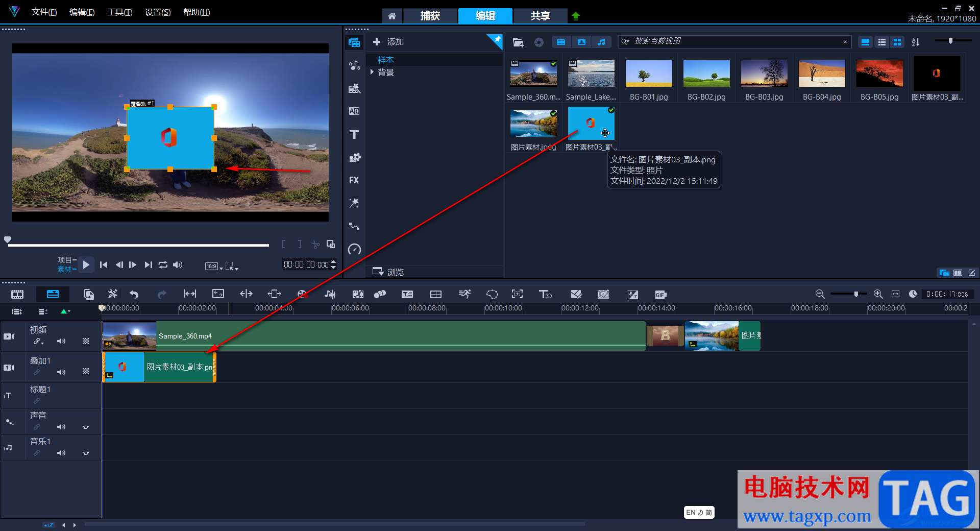This screenshot has width=980, height=531.
Task: Open the Overlay graphics library icon
Action: click(354, 157)
